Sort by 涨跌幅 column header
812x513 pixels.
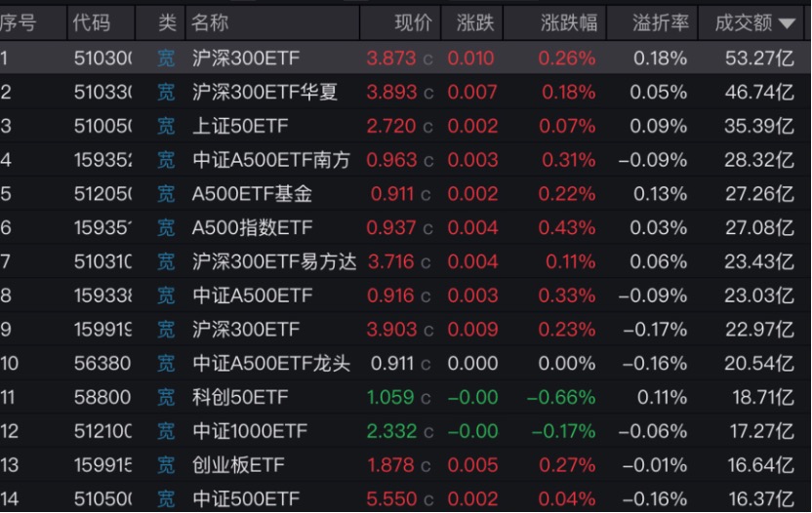[x=569, y=22]
